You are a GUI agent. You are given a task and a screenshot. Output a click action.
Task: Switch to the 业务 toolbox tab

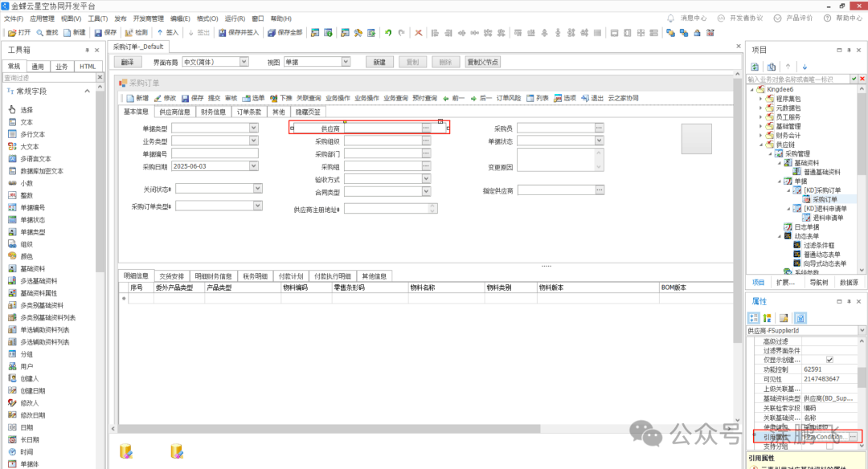(62, 67)
